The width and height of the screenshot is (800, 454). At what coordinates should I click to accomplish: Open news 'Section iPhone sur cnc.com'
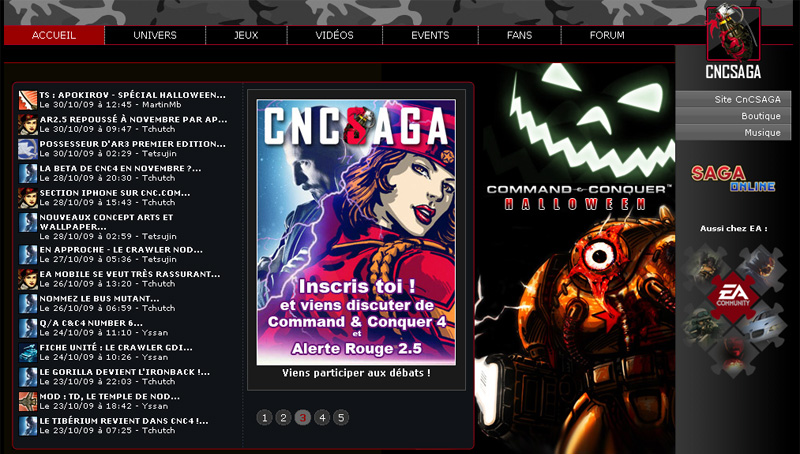(x=115, y=193)
